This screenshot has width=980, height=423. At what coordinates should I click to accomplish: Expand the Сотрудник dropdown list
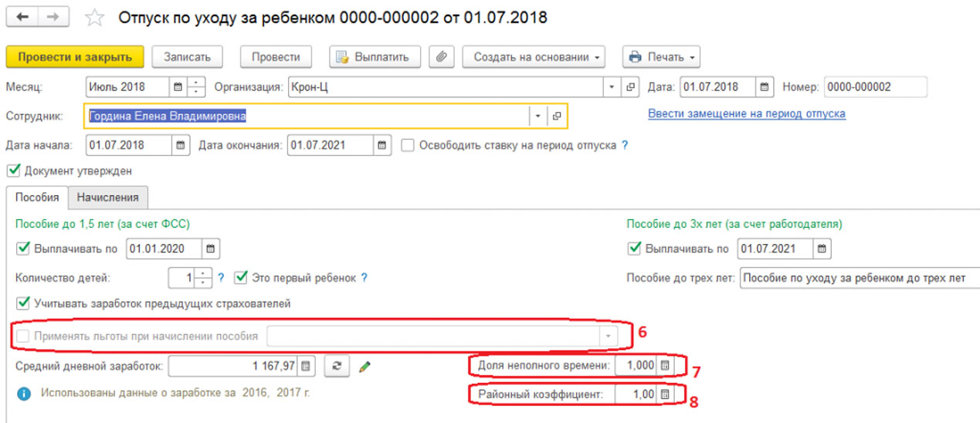click(x=537, y=116)
